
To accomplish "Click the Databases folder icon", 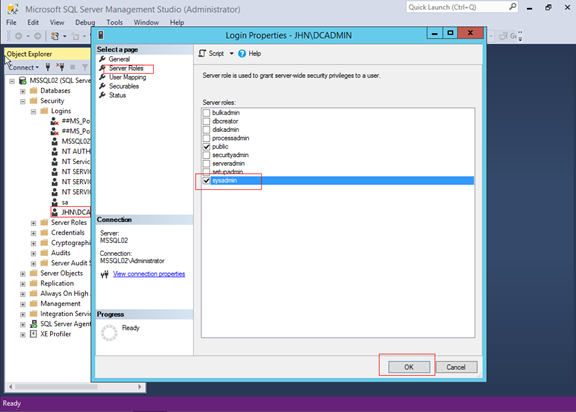I will pyautogui.click(x=33, y=91).
